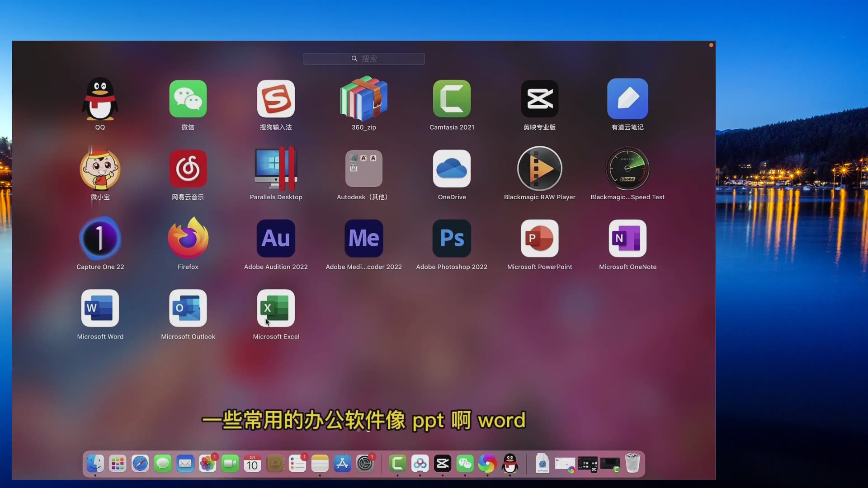Screen dimensions: 868x488
Task: Click the "Microsoft Excel" label text
Action: click(276, 337)
